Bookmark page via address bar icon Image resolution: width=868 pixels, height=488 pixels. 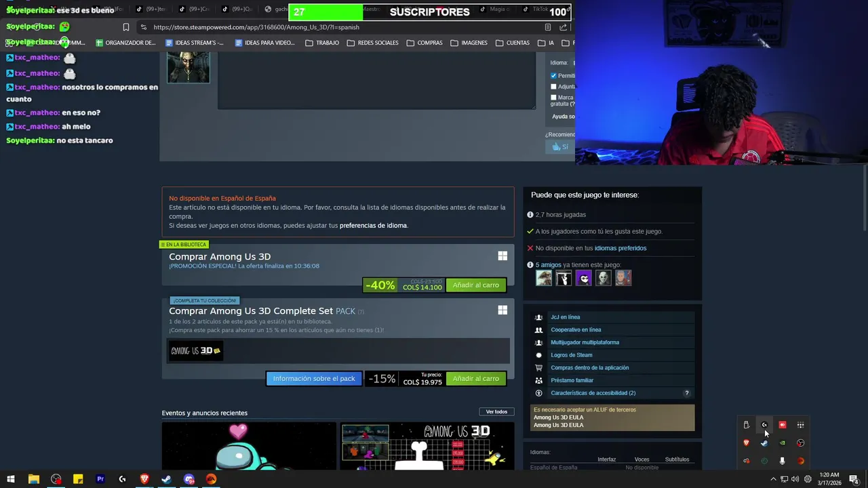[x=125, y=27]
